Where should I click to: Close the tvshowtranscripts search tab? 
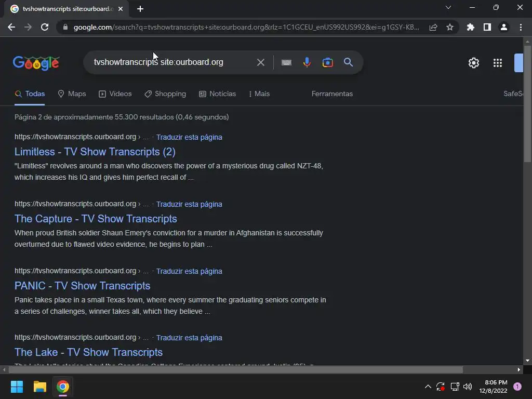pos(121,9)
